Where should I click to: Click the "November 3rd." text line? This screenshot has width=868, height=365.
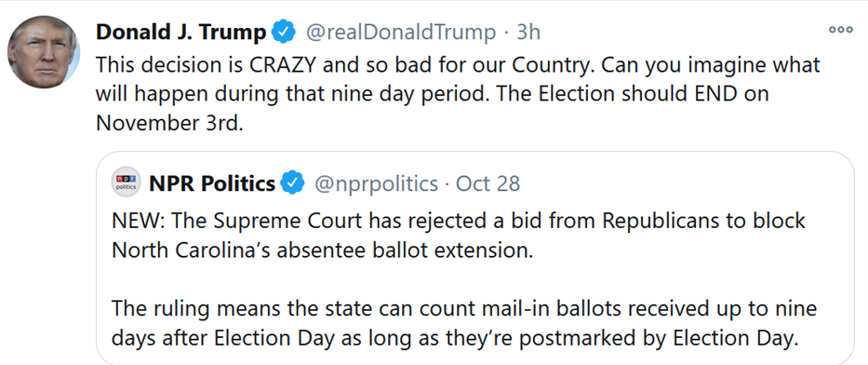pos(169,123)
